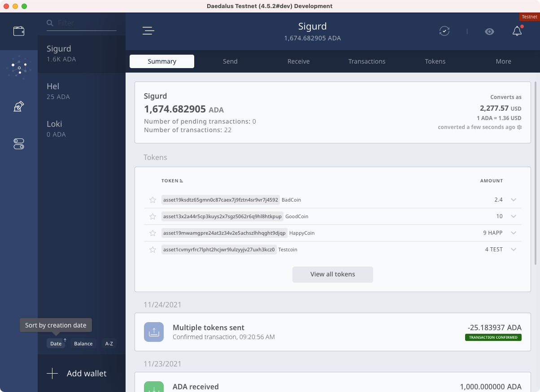Toggle the eye icon for discreet mode

pos(489,31)
